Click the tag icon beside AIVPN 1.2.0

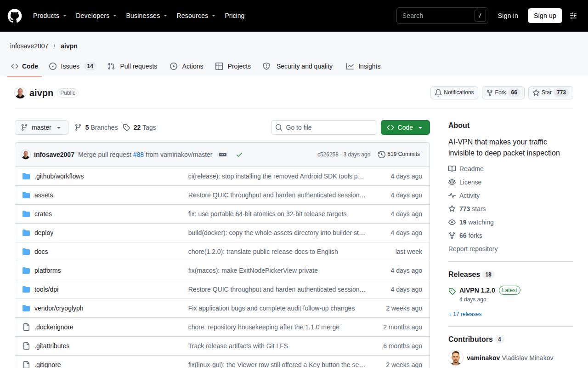[x=452, y=291]
